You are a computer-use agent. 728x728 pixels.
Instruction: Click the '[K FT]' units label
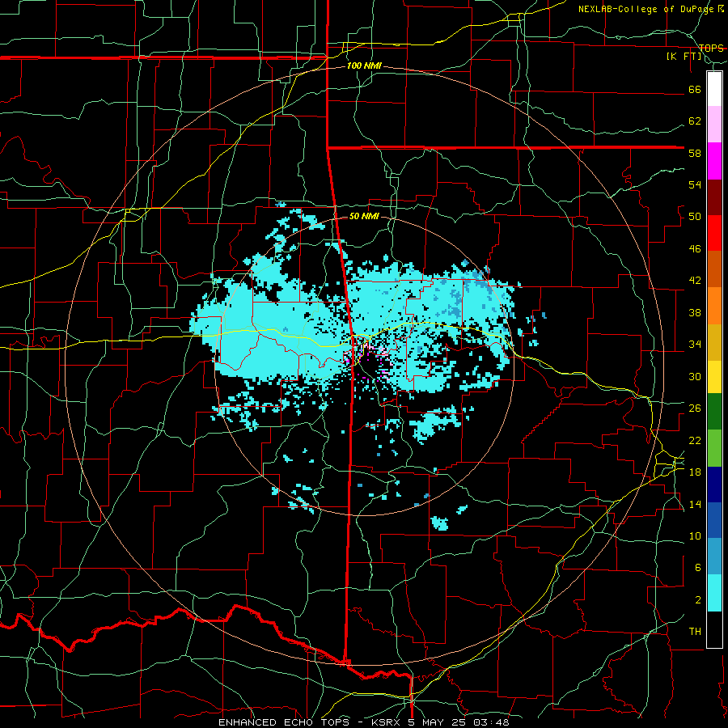[x=684, y=56]
